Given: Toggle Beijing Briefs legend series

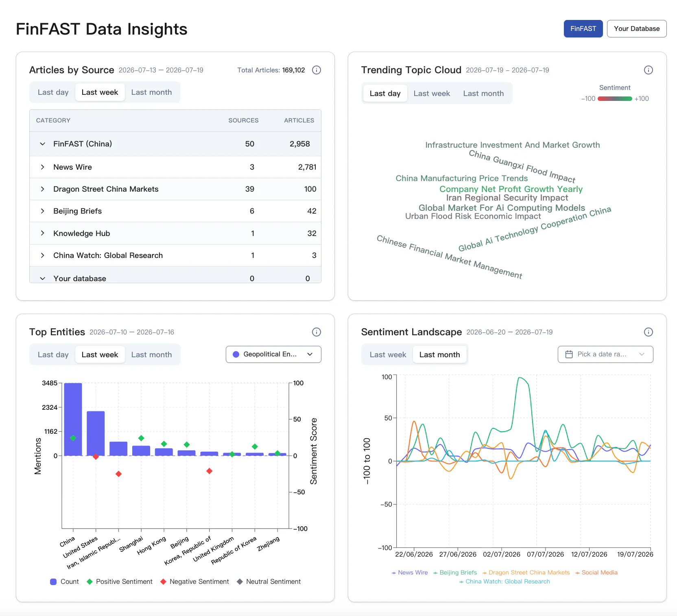Looking at the screenshot, I should tap(455, 572).
